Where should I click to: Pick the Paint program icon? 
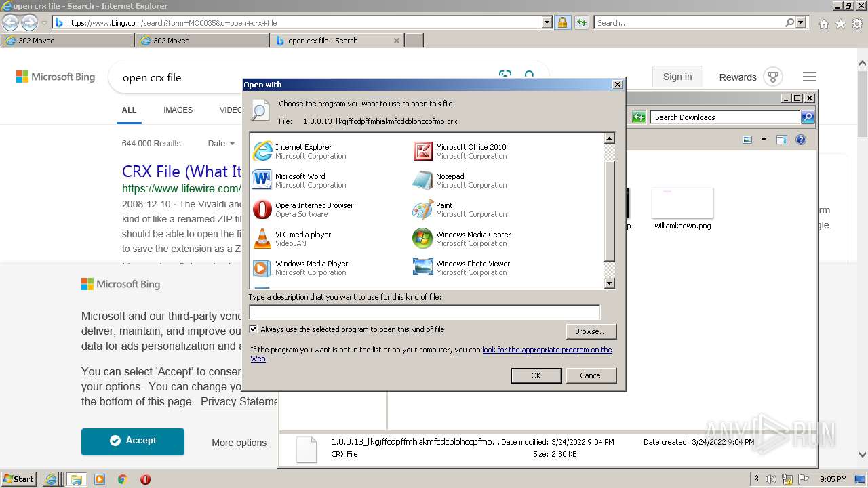pos(423,209)
